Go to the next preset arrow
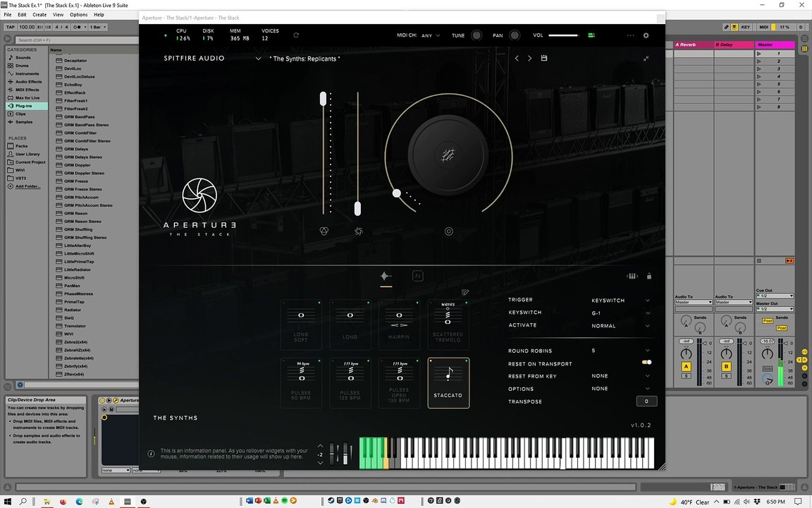Image resolution: width=812 pixels, height=508 pixels. point(530,58)
